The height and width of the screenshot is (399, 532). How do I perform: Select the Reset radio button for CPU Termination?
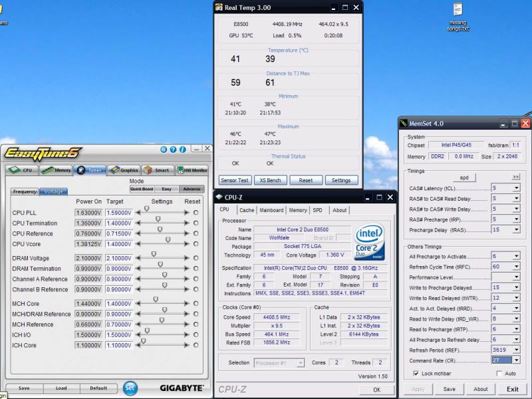[x=196, y=223]
